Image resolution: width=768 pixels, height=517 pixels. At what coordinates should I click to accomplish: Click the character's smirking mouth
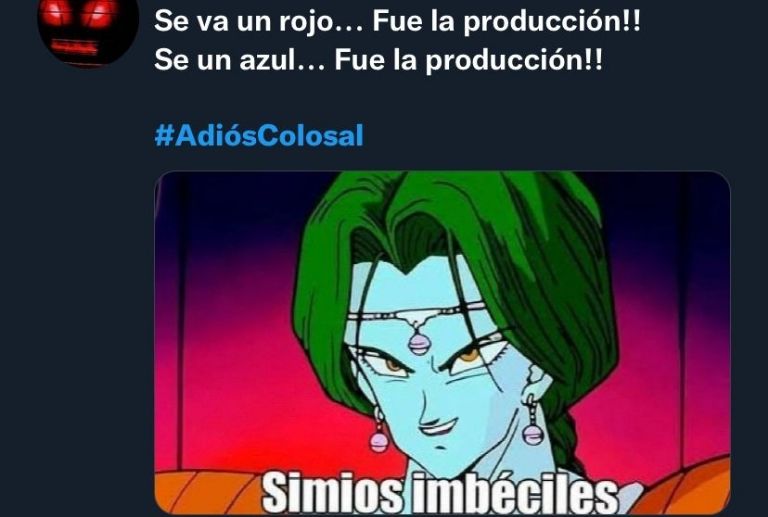click(437, 429)
